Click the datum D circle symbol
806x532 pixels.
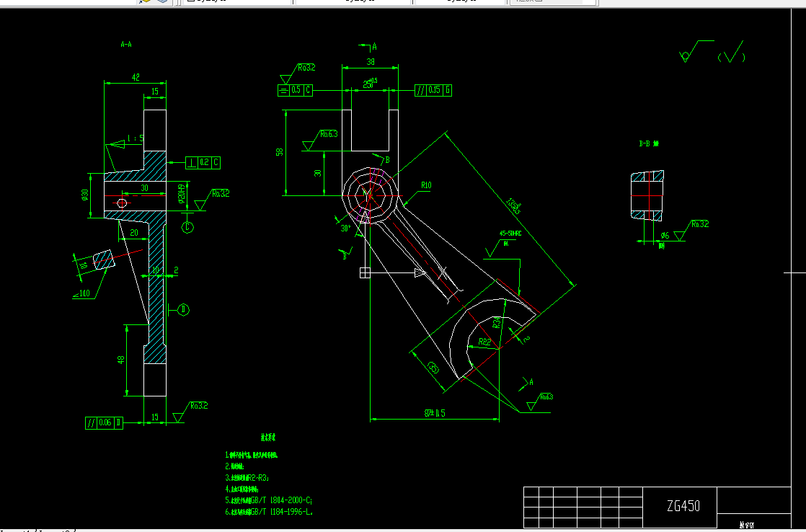pyautogui.click(x=184, y=309)
